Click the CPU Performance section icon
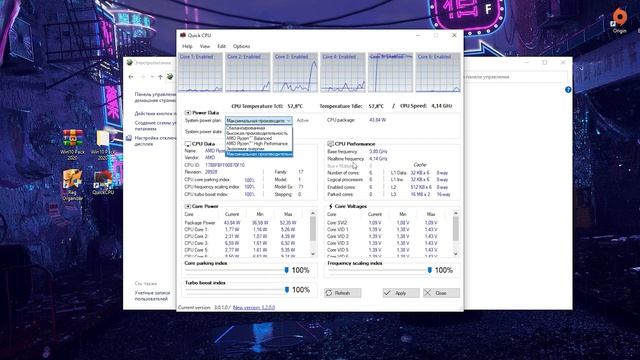The image size is (640, 360). [x=330, y=144]
